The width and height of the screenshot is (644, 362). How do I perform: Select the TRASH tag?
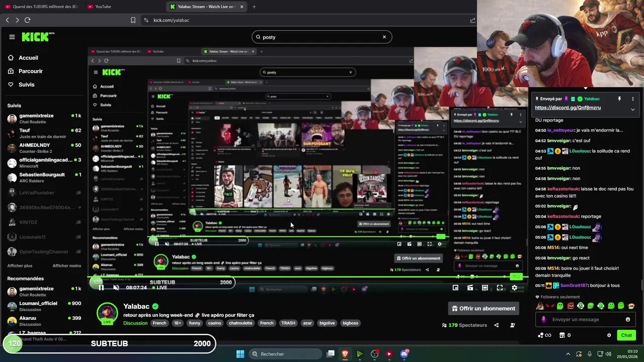pyautogui.click(x=288, y=323)
